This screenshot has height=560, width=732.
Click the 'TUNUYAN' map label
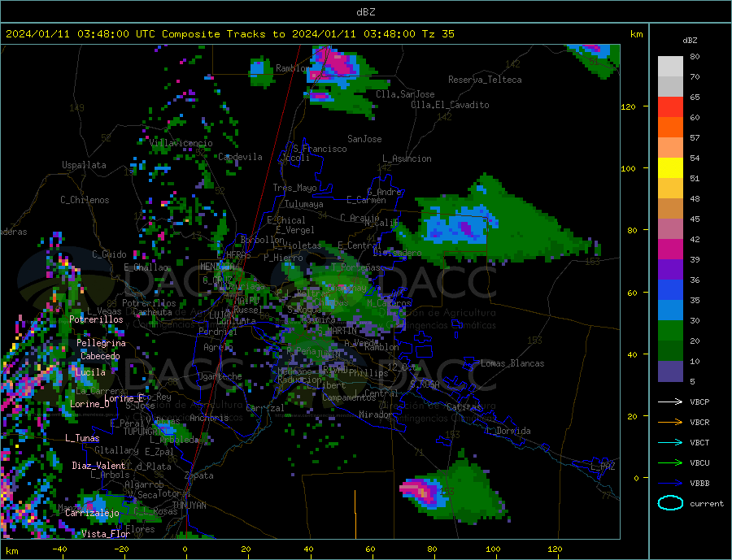(189, 506)
